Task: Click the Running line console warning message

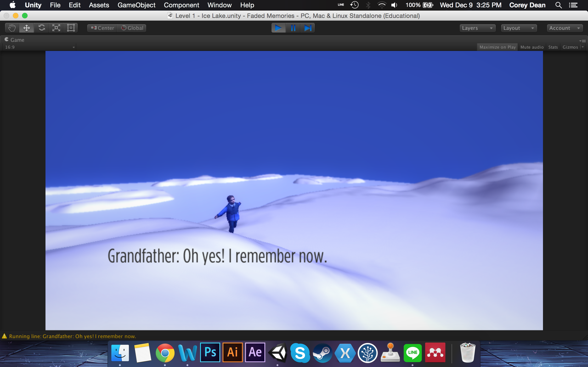Action: (72, 336)
